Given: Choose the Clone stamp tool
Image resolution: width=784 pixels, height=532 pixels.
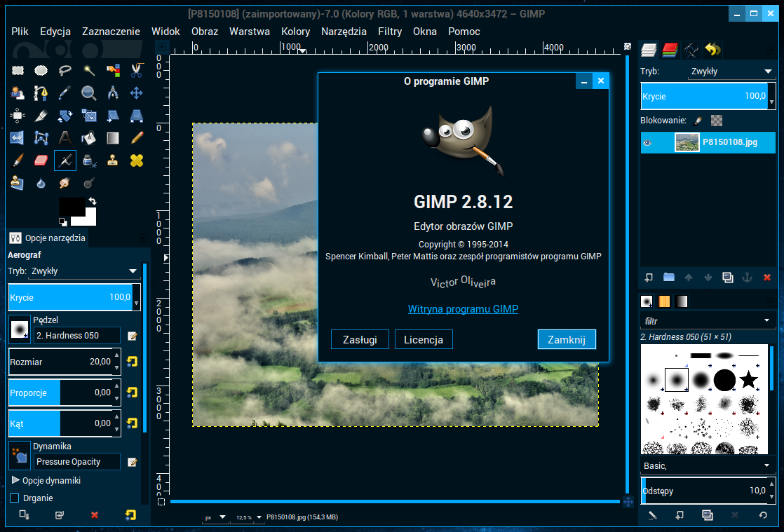Looking at the screenshot, I should click(113, 161).
